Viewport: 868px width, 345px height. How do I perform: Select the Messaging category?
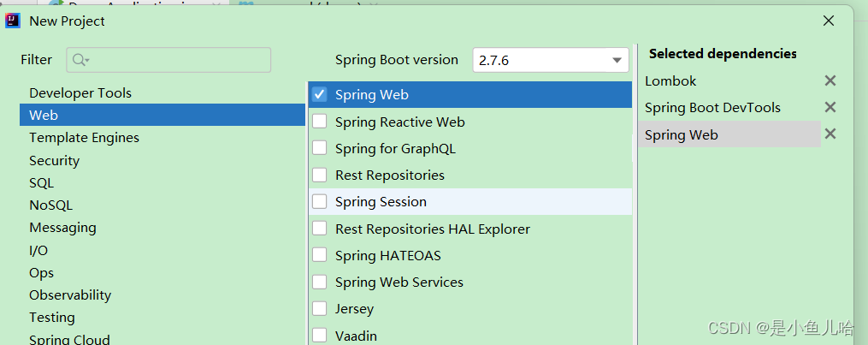[x=62, y=228]
